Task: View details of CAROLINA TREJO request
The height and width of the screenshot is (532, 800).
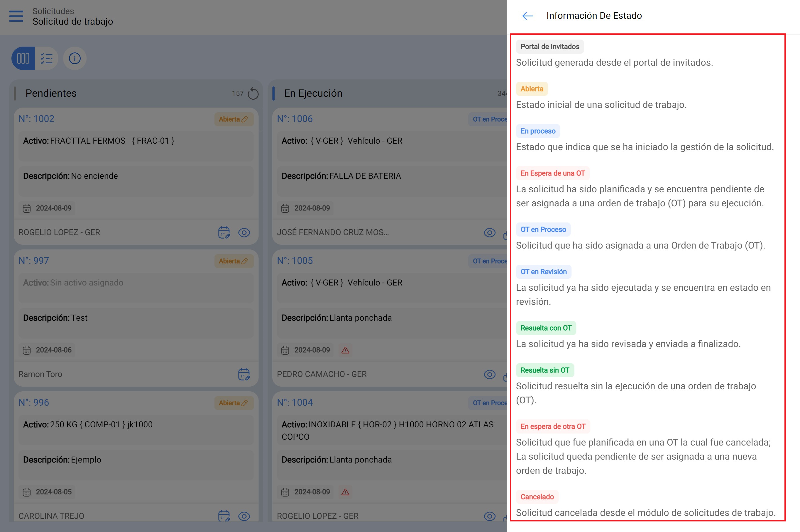Action: (244, 516)
